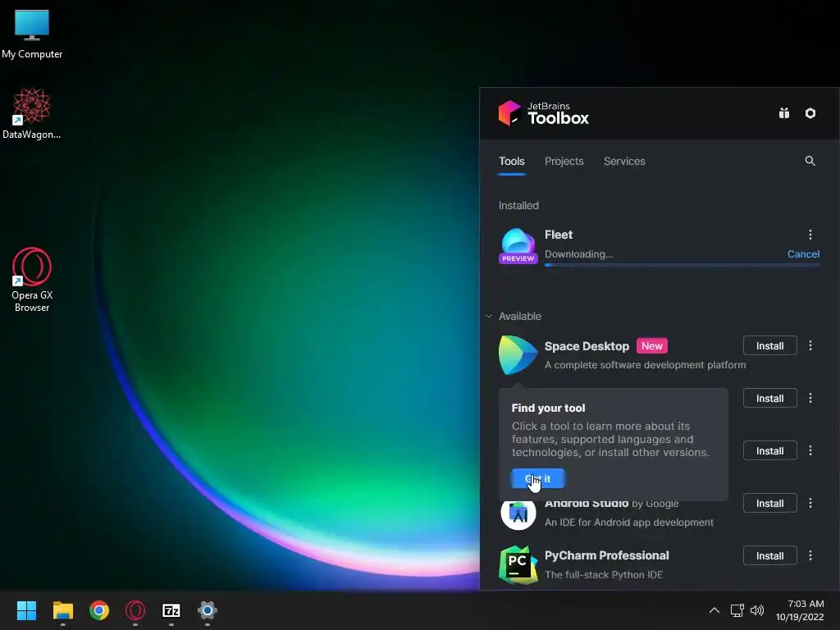
Task: Open the gear app in the taskbar
Action: 208,610
